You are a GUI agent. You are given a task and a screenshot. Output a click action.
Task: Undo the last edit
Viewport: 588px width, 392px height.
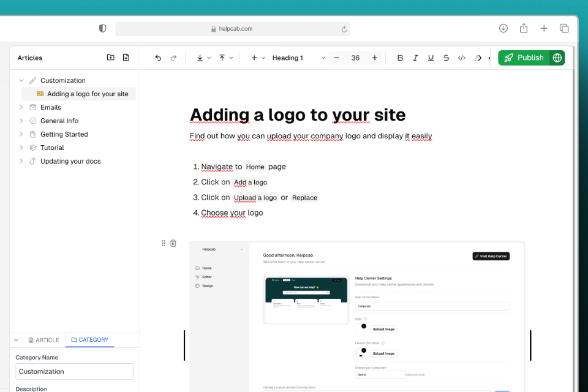tap(158, 58)
